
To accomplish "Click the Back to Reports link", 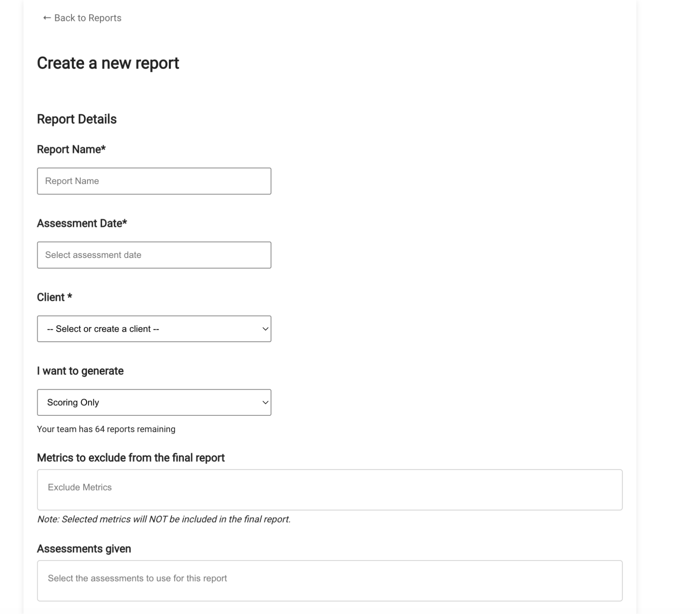I will coord(87,18).
